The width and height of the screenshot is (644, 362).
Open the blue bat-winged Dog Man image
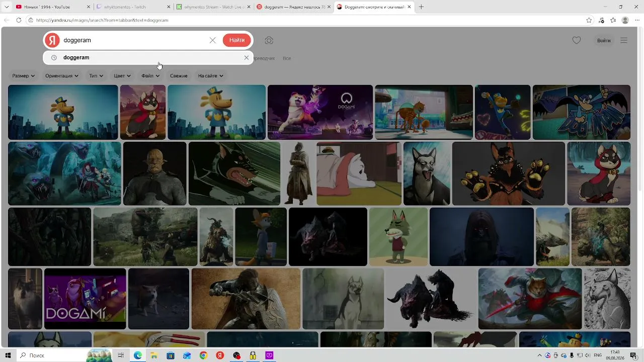(x=582, y=112)
